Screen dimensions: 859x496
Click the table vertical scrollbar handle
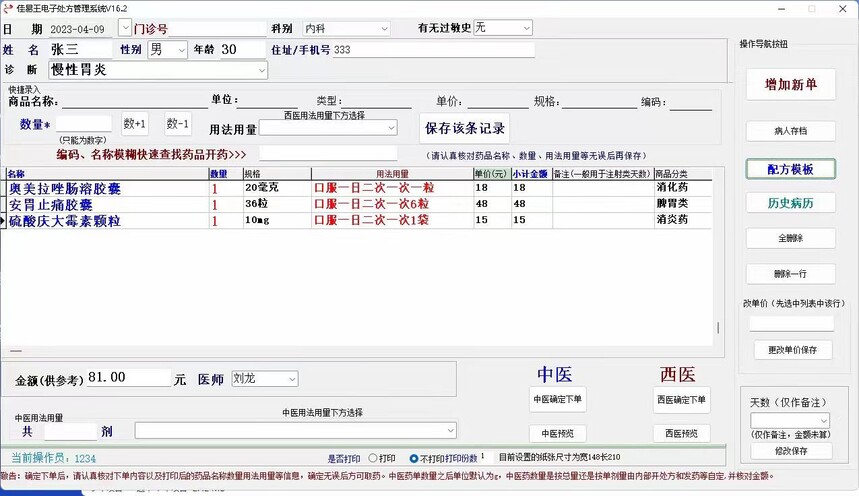pyautogui.click(x=718, y=328)
